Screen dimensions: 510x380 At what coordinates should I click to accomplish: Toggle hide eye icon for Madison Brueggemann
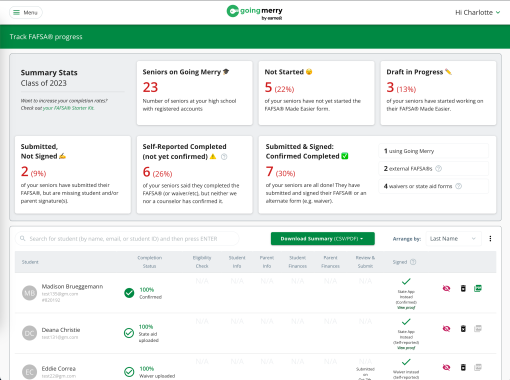pos(446,288)
